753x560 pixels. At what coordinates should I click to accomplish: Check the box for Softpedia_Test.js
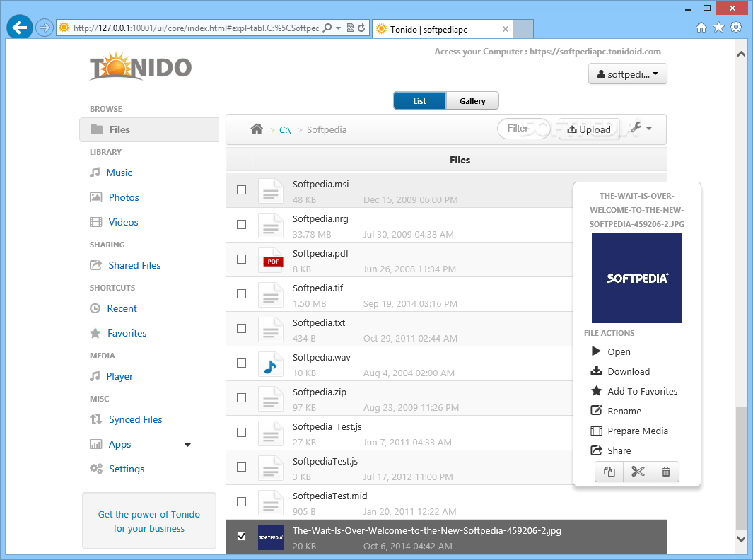(x=242, y=432)
